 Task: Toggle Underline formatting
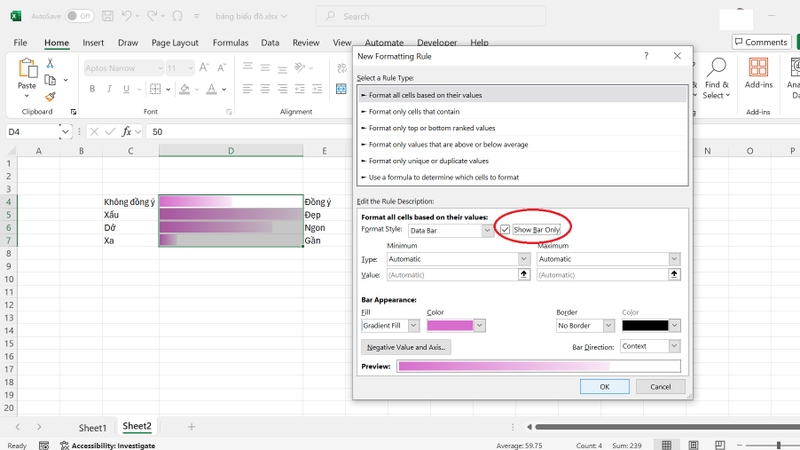pyautogui.click(x=126, y=89)
